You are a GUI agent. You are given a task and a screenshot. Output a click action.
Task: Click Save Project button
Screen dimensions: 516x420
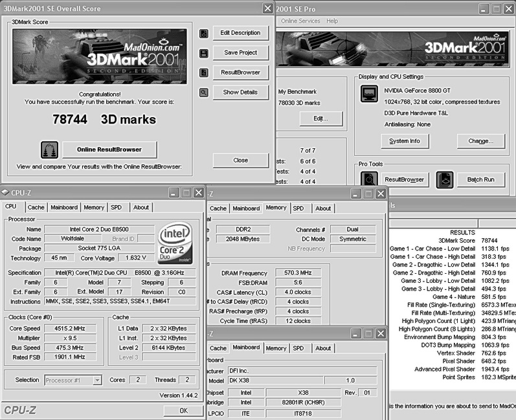[241, 52]
